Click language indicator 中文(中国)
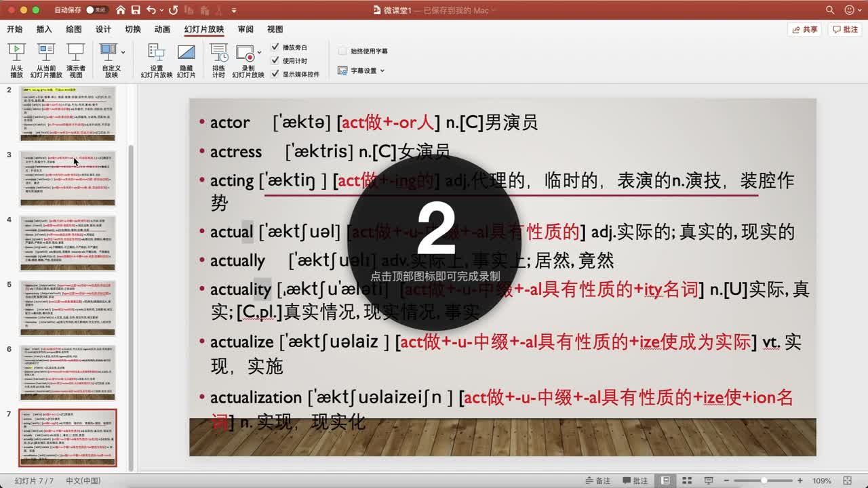The width and height of the screenshot is (868, 488). 83,481
